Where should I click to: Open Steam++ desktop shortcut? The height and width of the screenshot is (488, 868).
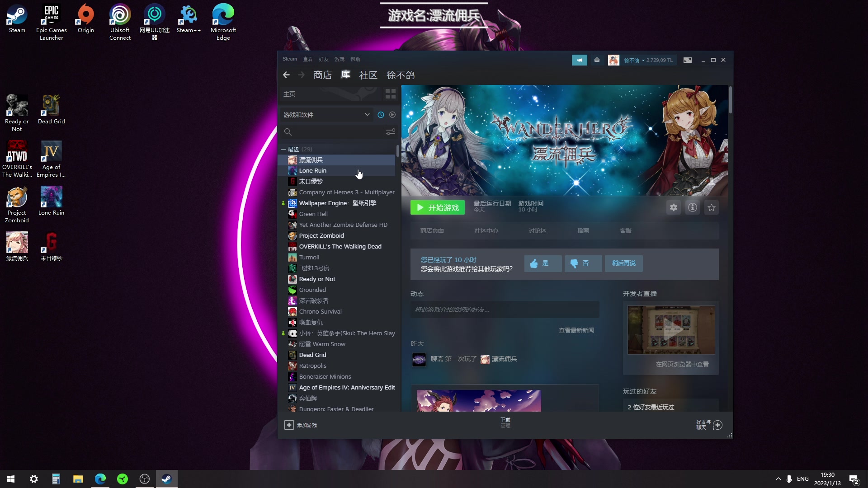(x=189, y=19)
